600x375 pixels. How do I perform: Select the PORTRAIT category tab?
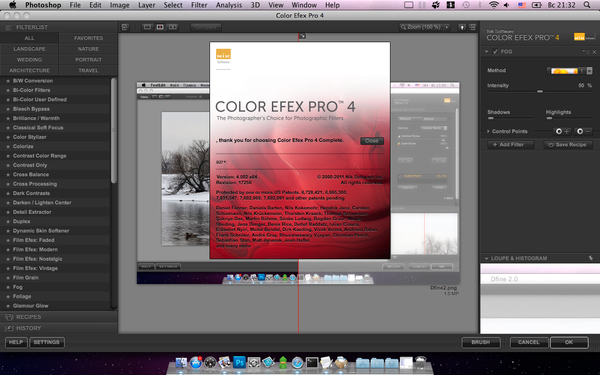(x=88, y=60)
